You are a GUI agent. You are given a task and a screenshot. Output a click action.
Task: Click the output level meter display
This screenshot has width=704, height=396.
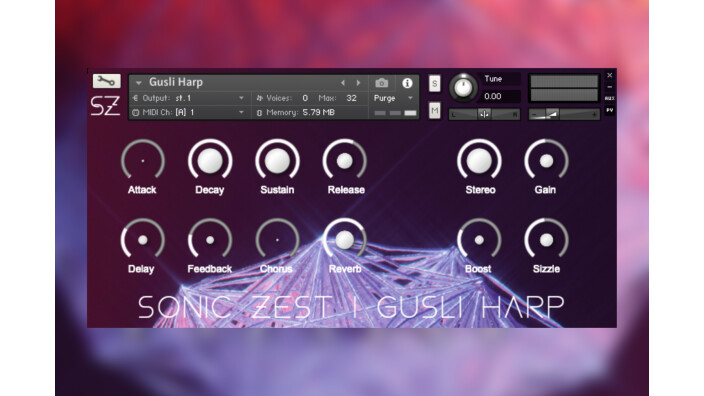click(x=564, y=88)
